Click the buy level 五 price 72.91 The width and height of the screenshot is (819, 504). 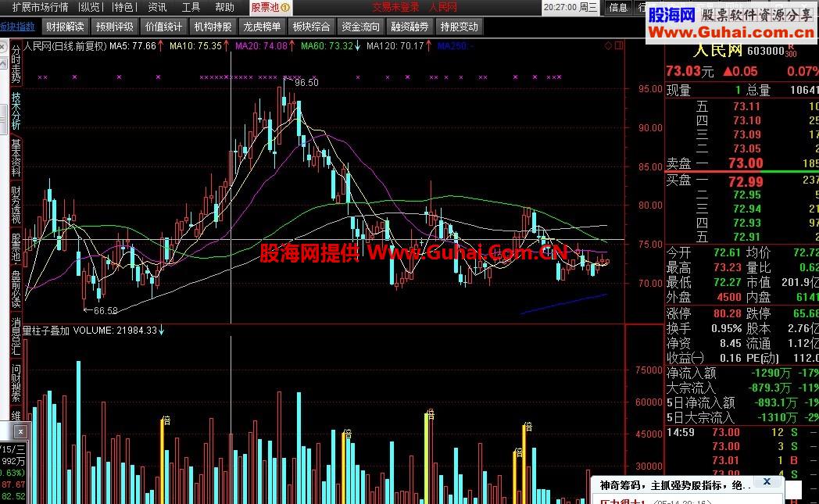pyautogui.click(x=746, y=237)
